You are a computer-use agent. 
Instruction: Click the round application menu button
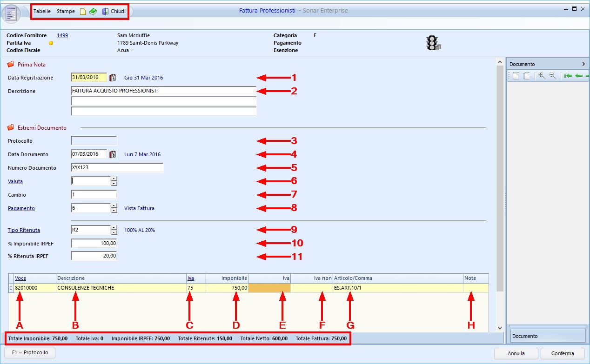12,13
